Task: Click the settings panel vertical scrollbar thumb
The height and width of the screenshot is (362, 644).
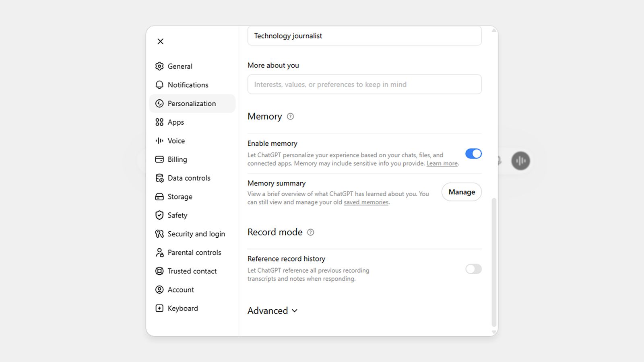Action: [x=494, y=262]
